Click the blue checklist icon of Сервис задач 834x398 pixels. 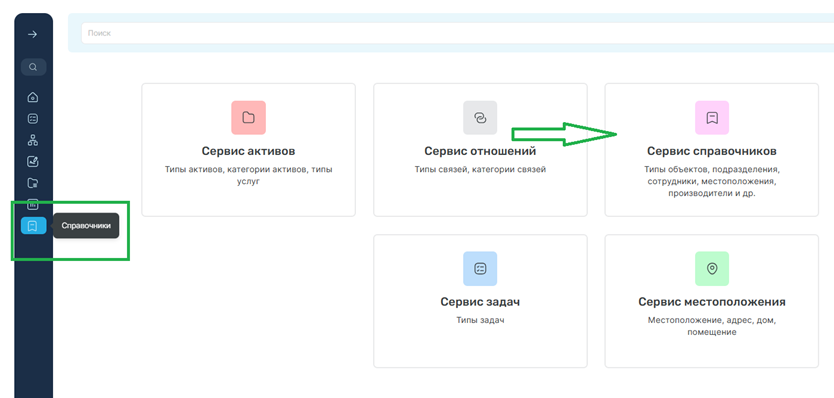coord(480,269)
